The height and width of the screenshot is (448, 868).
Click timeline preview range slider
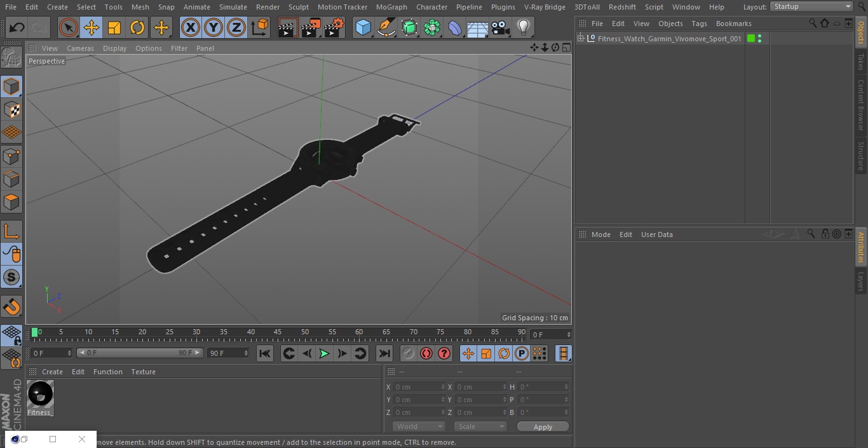(140, 353)
